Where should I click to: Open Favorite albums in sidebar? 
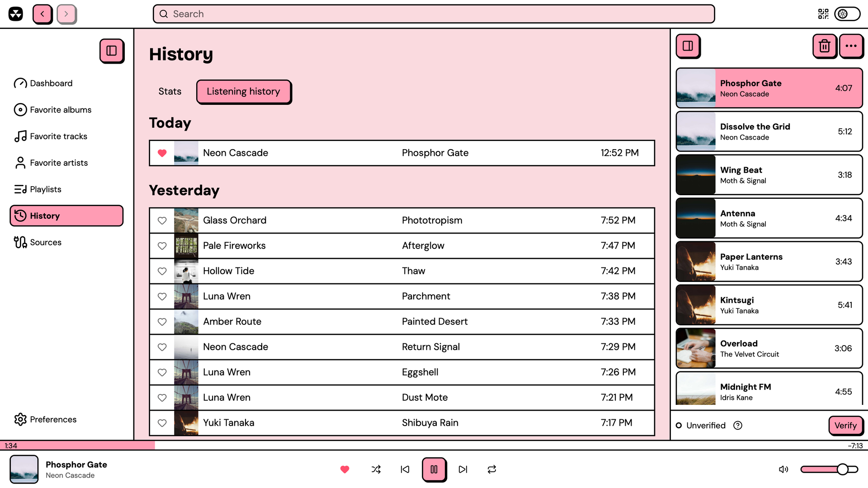click(66, 110)
